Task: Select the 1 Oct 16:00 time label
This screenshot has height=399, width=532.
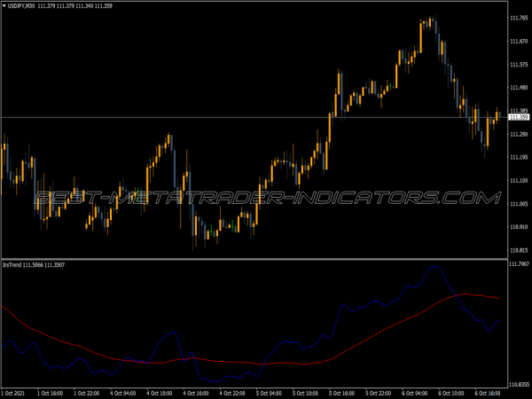Action: (50, 393)
